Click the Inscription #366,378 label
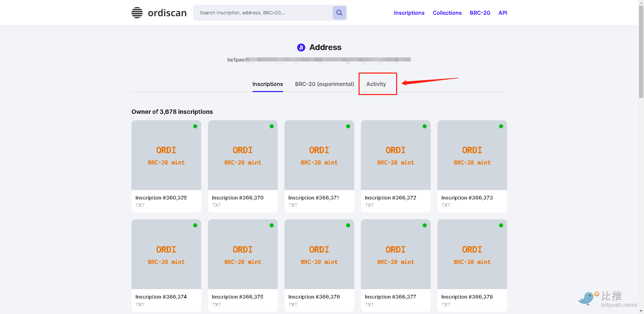 pos(467,297)
